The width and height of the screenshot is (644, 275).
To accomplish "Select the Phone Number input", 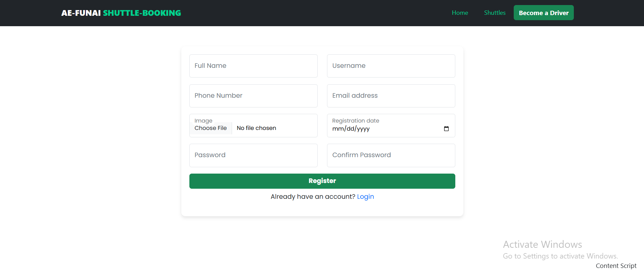I will [x=253, y=96].
